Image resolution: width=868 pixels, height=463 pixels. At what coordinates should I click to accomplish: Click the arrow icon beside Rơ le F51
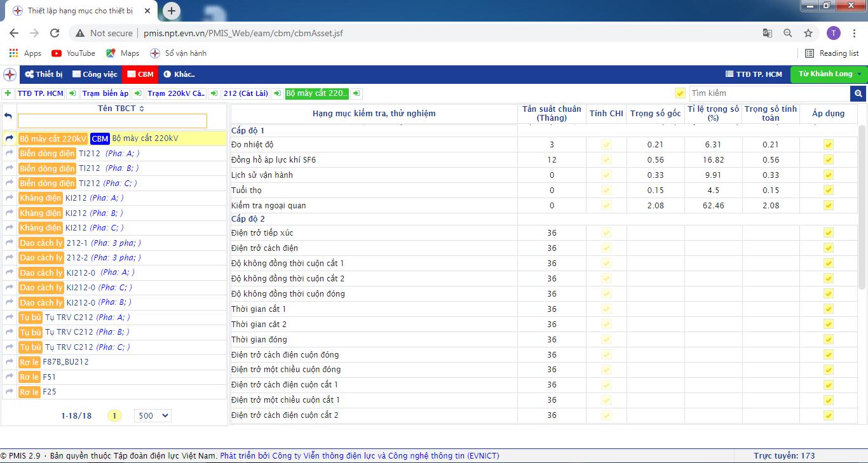coord(10,377)
